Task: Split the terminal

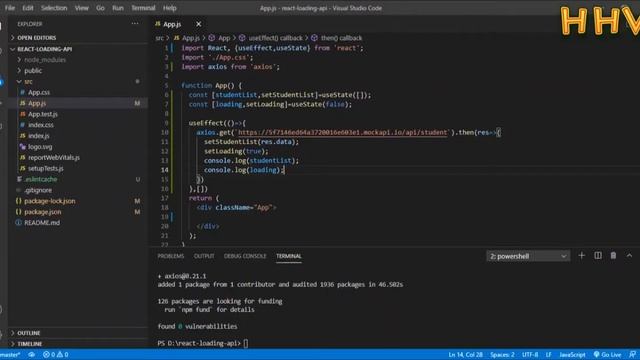Action: (x=598, y=256)
